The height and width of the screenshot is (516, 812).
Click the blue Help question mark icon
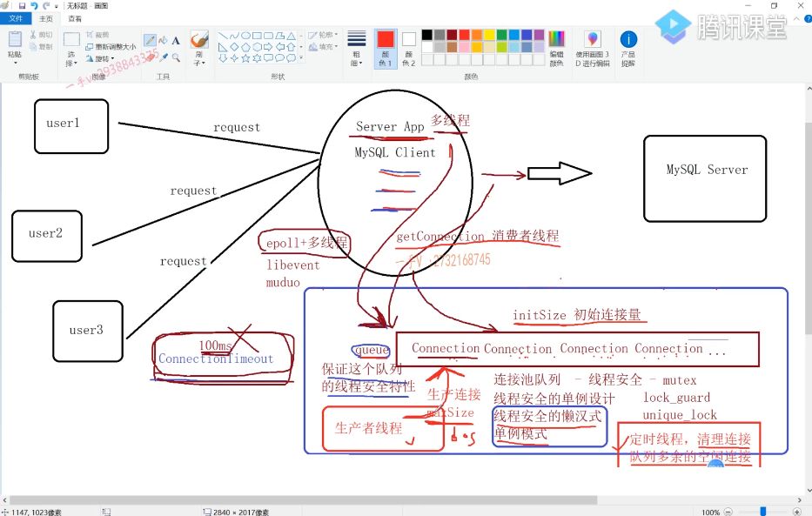[808, 18]
